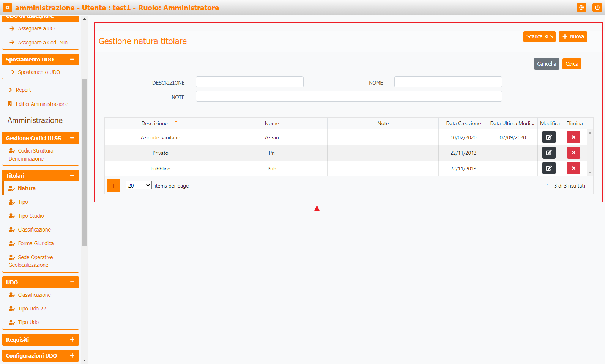Click the sidebar vertical scrollbar
The width and height of the screenshot is (605, 364).
click(x=85, y=162)
